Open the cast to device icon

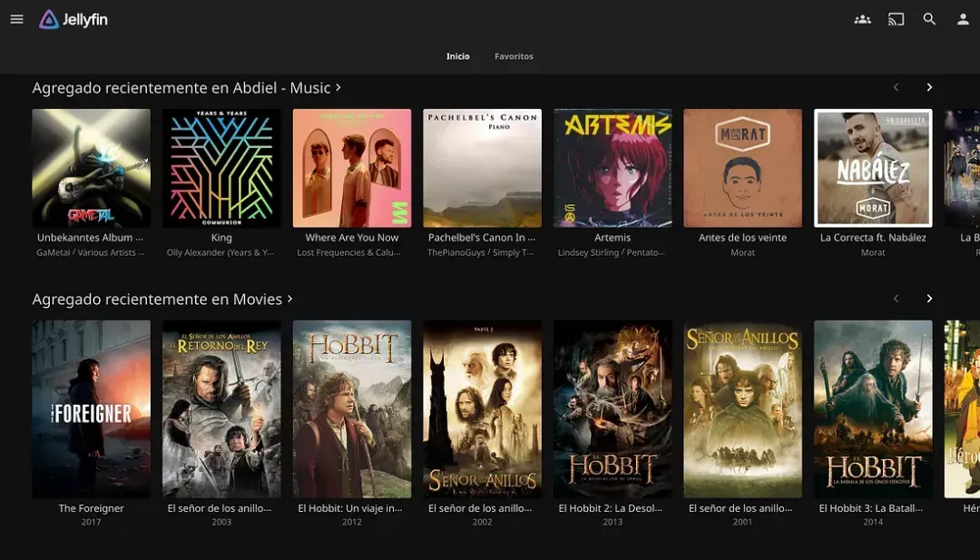(897, 19)
